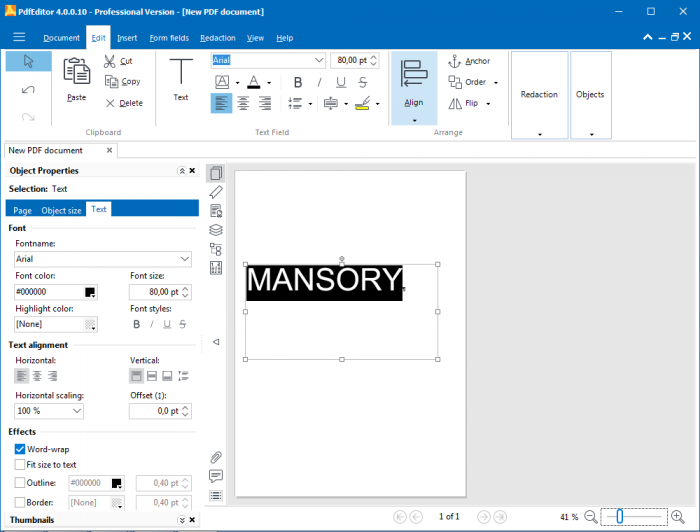Apply Italic formatting from ribbon

tap(320, 82)
